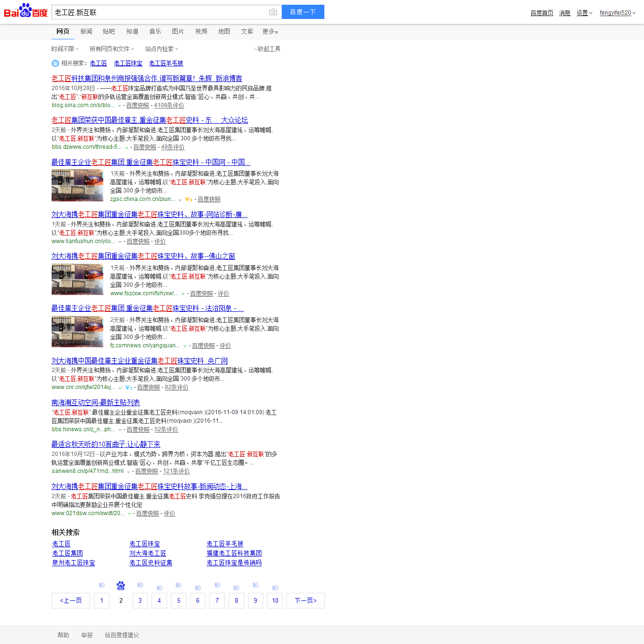Open result 最适合秋天听的10首曲子
644x644 pixels.
tap(106, 444)
